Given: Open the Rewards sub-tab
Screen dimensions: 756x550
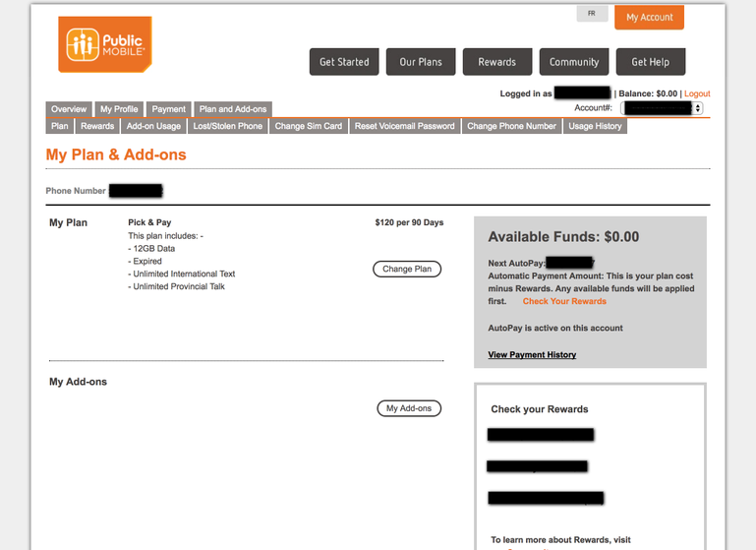Looking at the screenshot, I should pos(97,126).
